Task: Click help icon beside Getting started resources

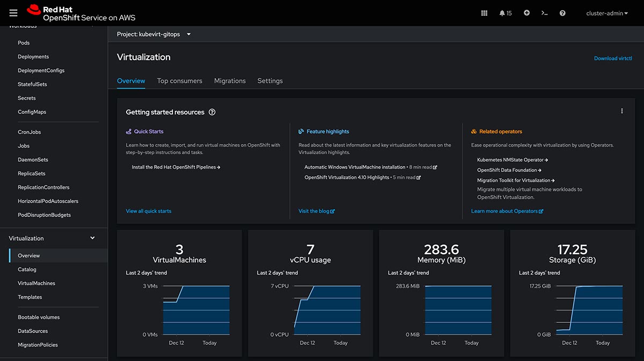Action: 212,112
